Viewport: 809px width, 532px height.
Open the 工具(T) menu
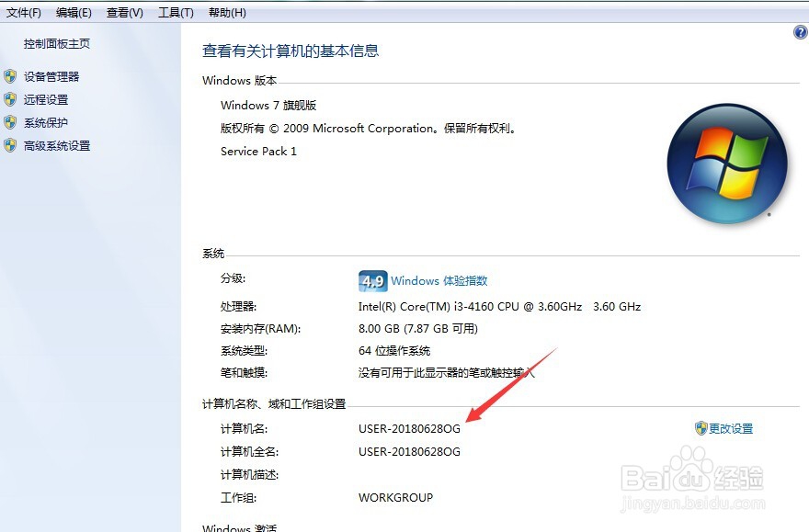176,12
